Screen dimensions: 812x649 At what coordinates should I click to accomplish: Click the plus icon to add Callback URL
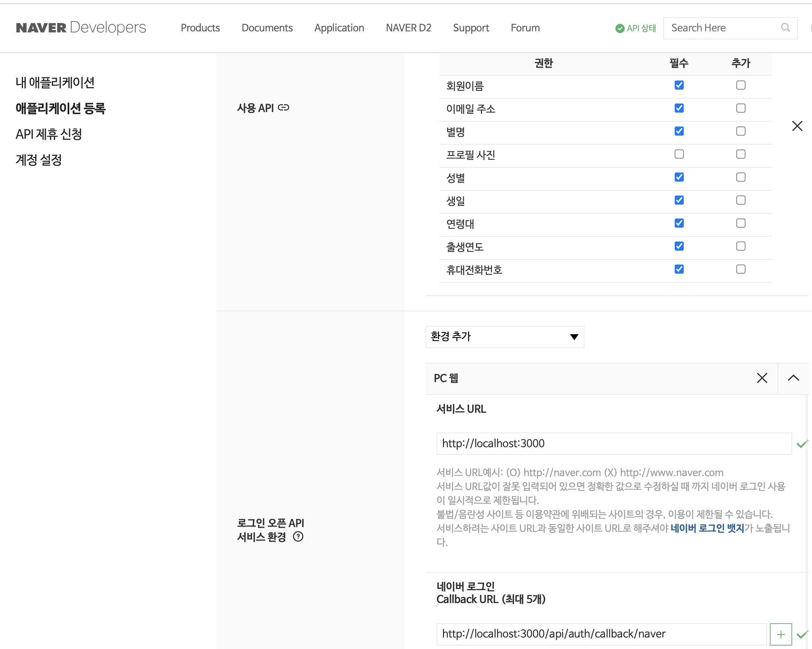pos(780,634)
